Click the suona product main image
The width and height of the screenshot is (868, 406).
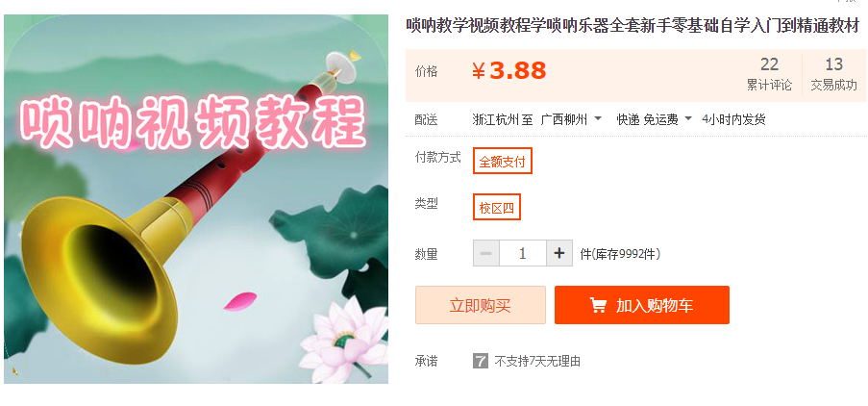pyautogui.click(x=196, y=199)
